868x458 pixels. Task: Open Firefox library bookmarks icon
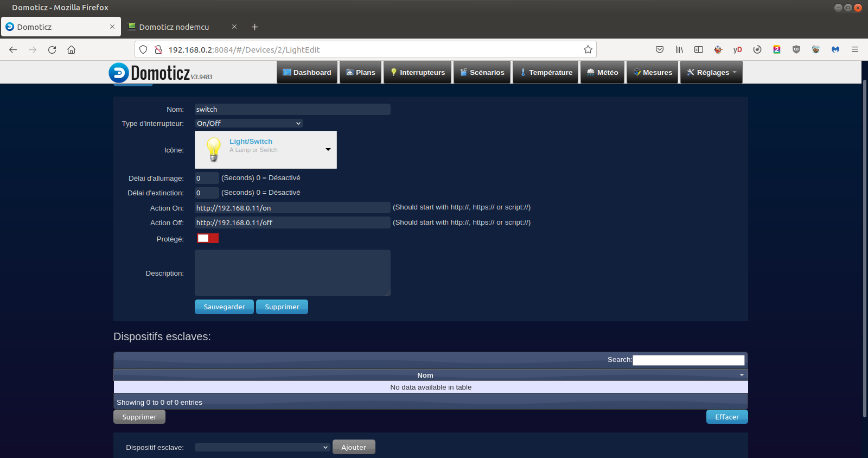pos(679,49)
